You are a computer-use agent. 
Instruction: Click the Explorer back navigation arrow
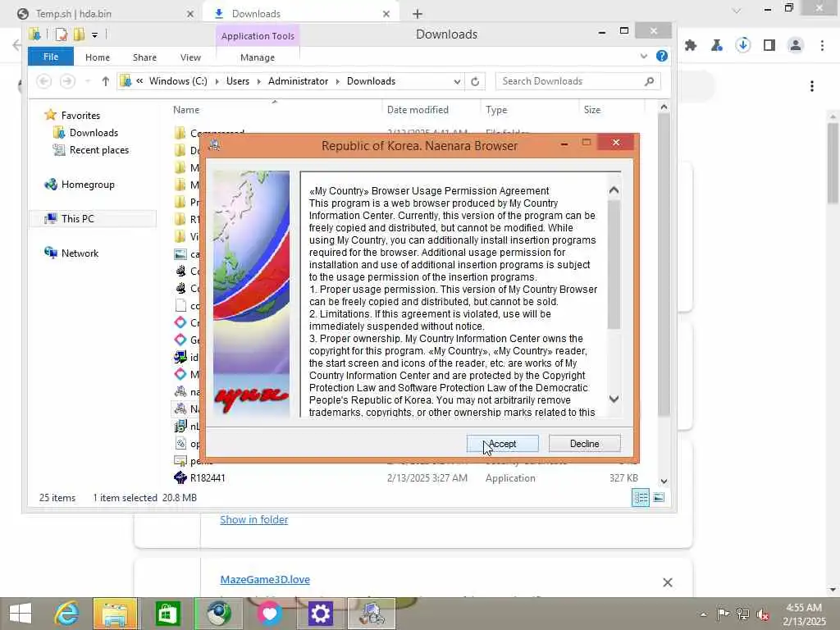coord(44,81)
